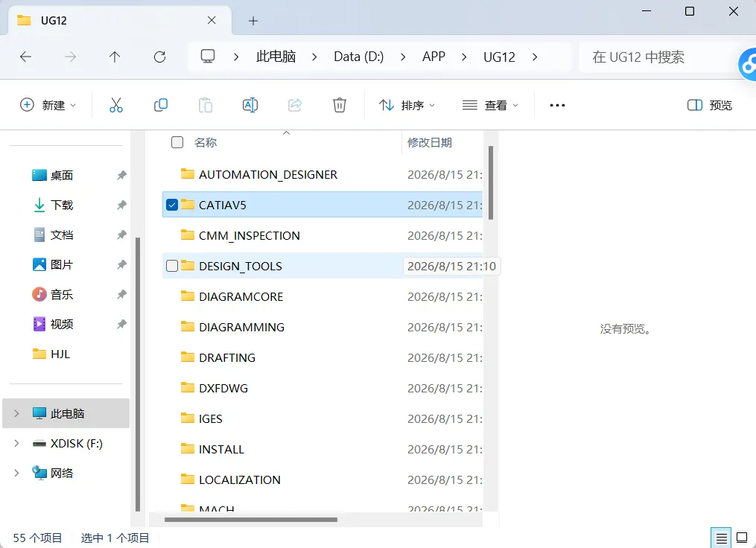This screenshot has height=548, width=756.
Task: Click chevron after Data (D:) in address bar
Action: point(403,57)
